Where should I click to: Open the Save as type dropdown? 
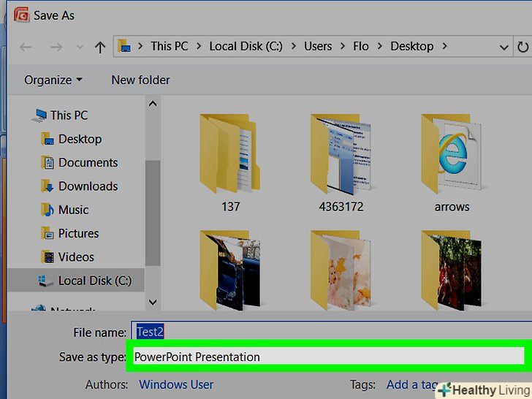[328, 357]
